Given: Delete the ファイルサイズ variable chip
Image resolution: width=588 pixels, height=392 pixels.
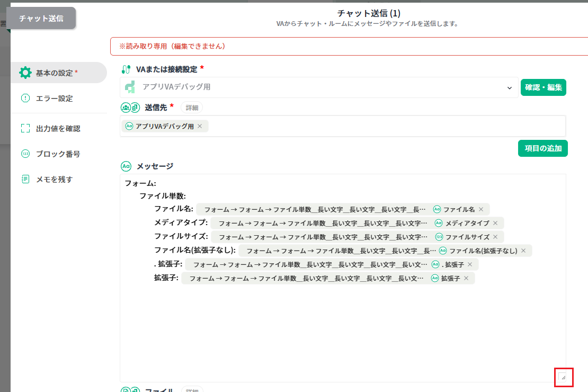Looking at the screenshot, I should [495, 237].
